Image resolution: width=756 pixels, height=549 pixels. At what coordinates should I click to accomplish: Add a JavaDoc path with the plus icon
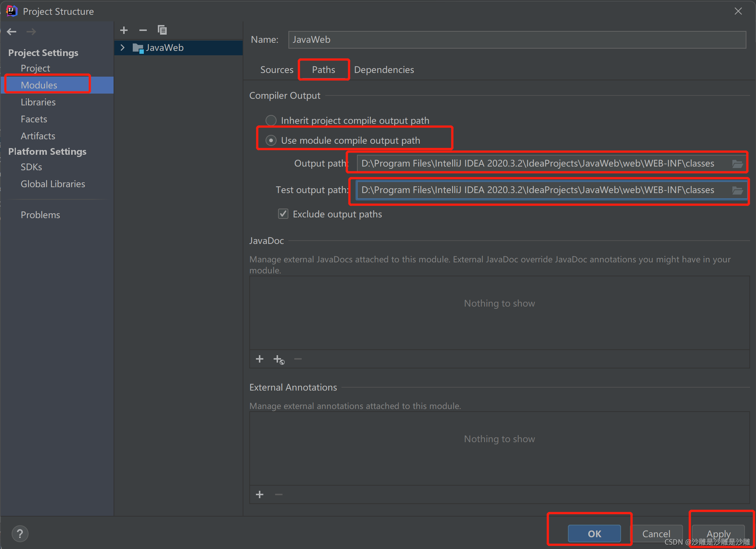coord(260,359)
